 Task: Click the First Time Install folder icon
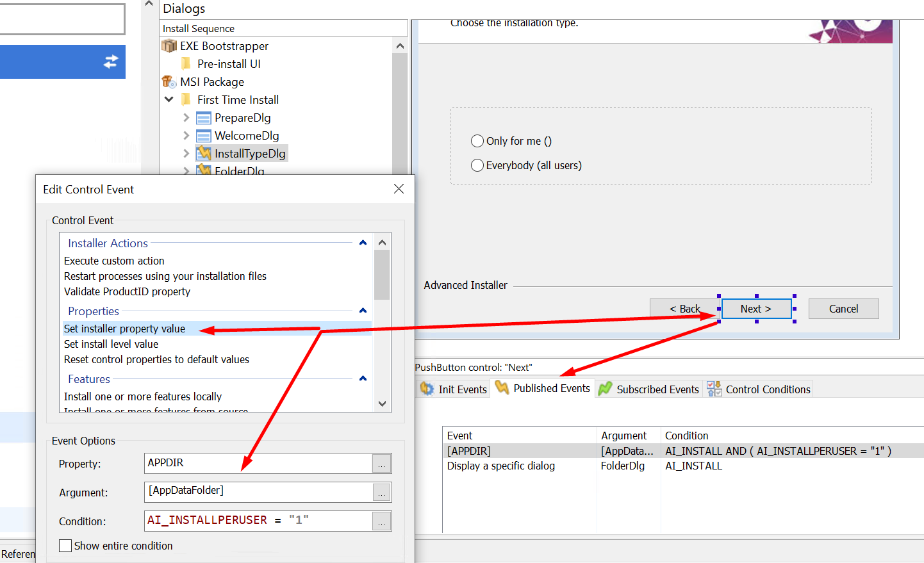(x=186, y=100)
